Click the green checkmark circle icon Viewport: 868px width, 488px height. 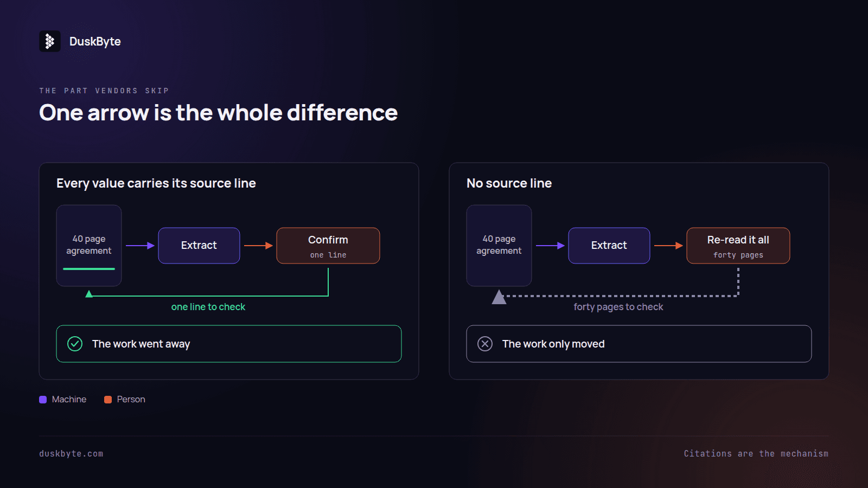point(75,344)
